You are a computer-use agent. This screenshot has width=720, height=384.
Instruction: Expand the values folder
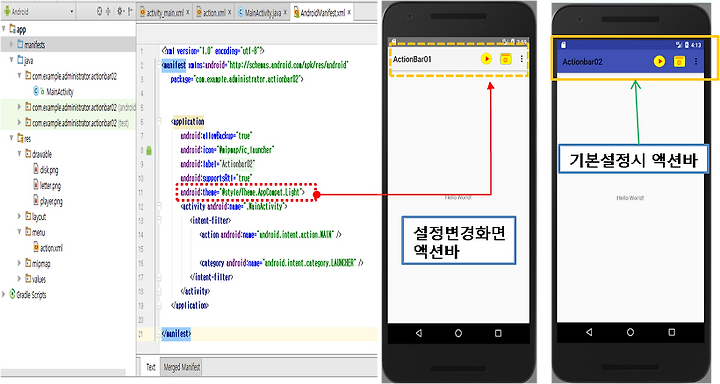coord(19,279)
